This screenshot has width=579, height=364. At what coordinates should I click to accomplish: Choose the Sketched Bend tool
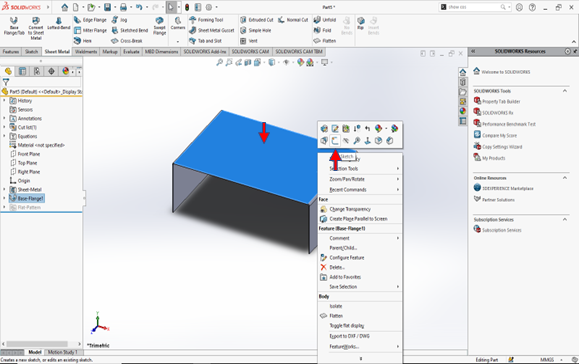coord(130,30)
